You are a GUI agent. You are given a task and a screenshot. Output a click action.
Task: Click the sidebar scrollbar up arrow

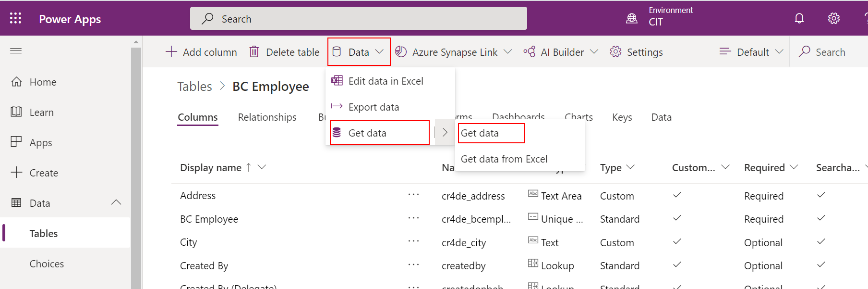(136, 42)
